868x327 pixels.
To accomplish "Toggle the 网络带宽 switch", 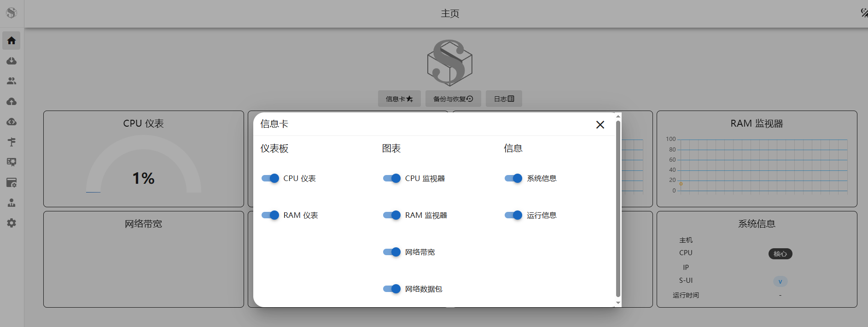I will click(x=392, y=252).
